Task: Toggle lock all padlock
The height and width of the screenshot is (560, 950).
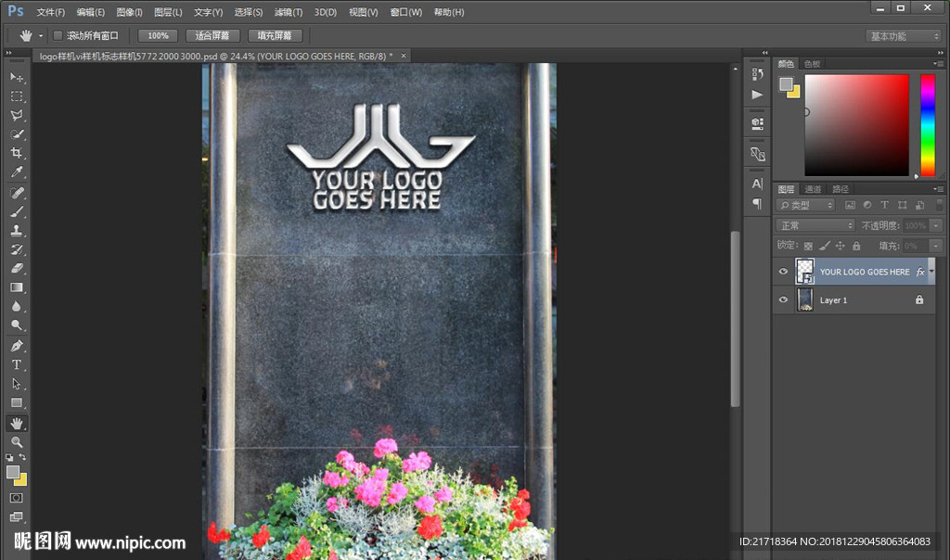Action: pyautogui.click(x=856, y=246)
